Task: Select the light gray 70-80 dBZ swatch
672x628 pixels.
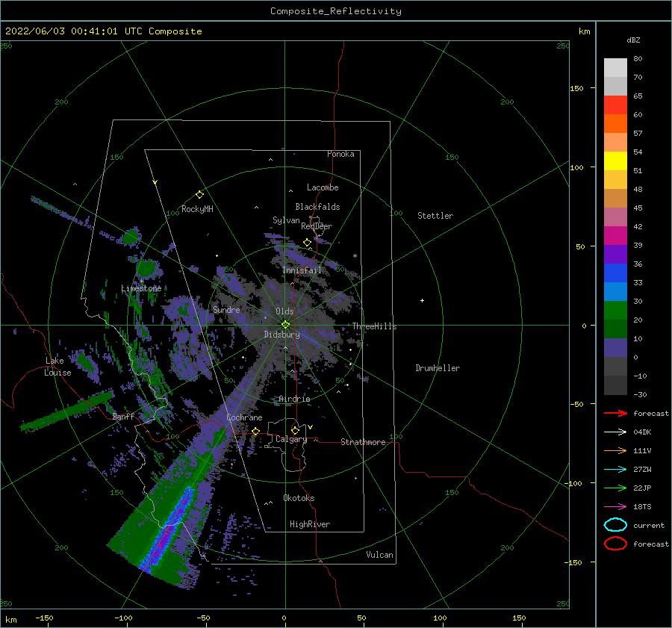Action: click(x=615, y=68)
